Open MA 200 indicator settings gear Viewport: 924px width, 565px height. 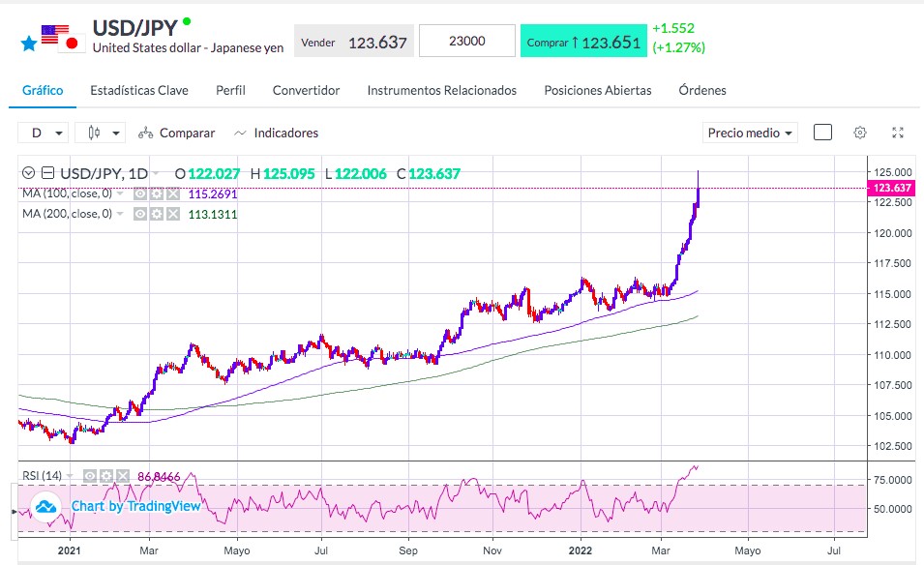(x=156, y=214)
